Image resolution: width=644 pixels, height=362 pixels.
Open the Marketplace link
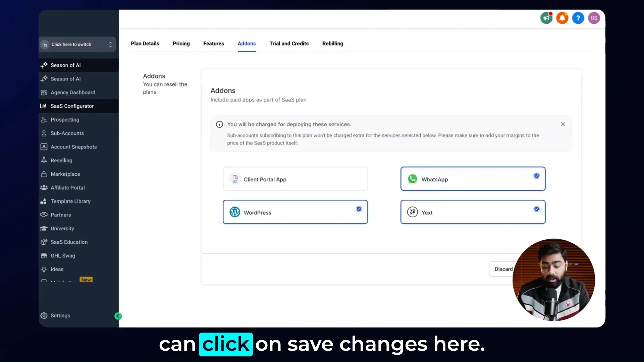tap(65, 174)
